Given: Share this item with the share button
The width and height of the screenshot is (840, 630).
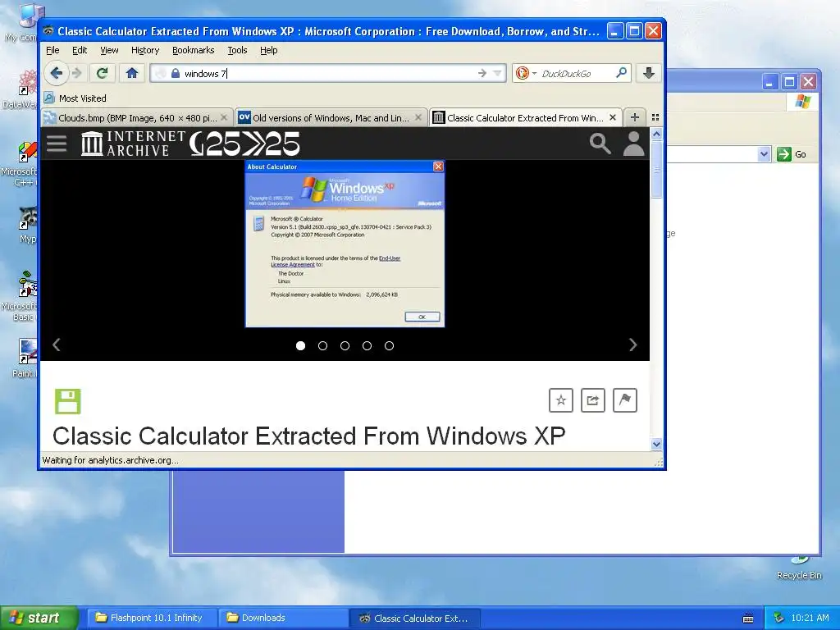Looking at the screenshot, I should click(x=593, y=400).
